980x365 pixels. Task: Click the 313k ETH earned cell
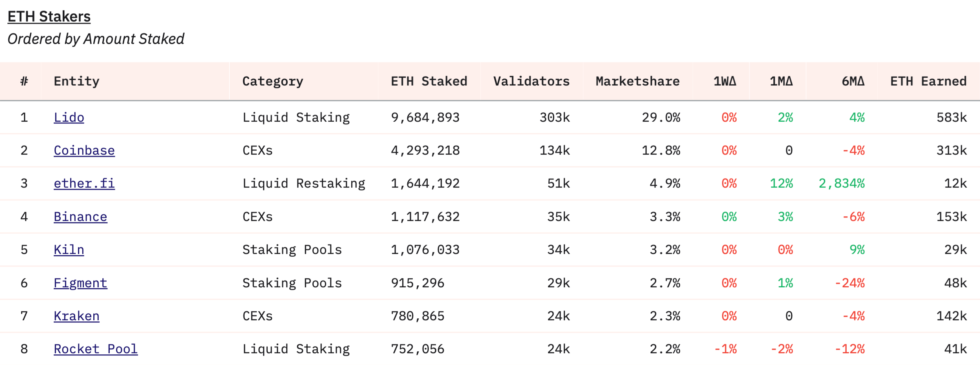(x=952, y=150)
